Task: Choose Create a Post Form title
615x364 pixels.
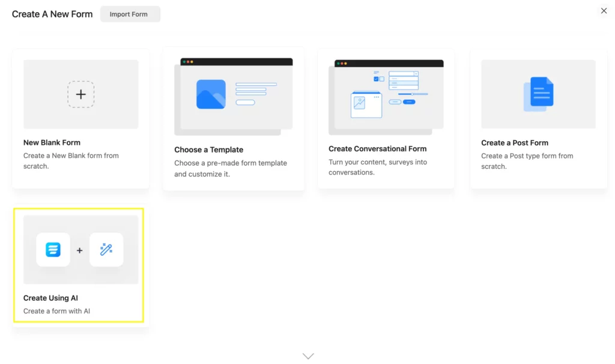Action: coord(515,143)
